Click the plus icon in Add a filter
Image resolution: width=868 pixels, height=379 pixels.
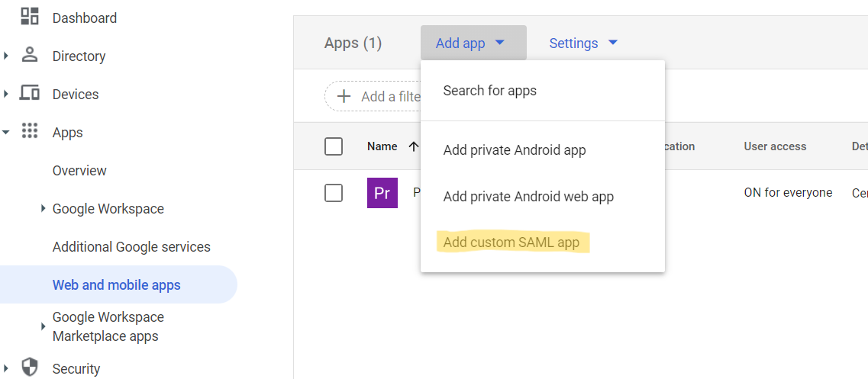coord(344,96)
